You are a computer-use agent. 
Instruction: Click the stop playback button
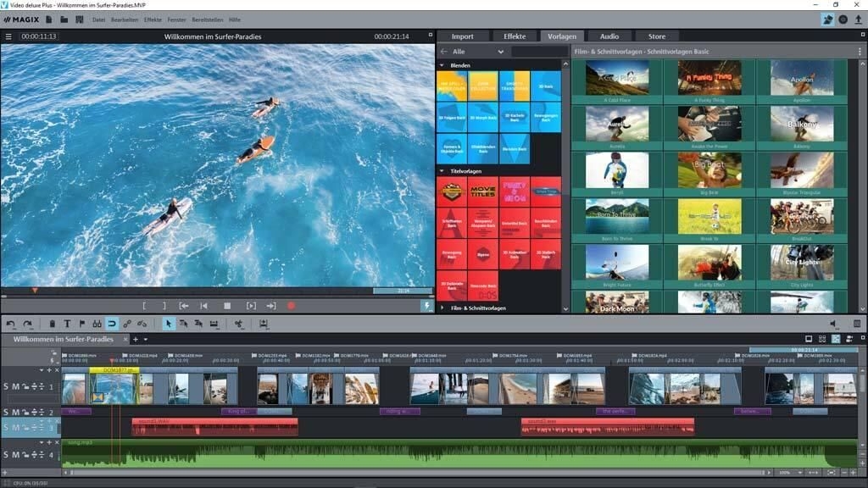coord(227,306)
